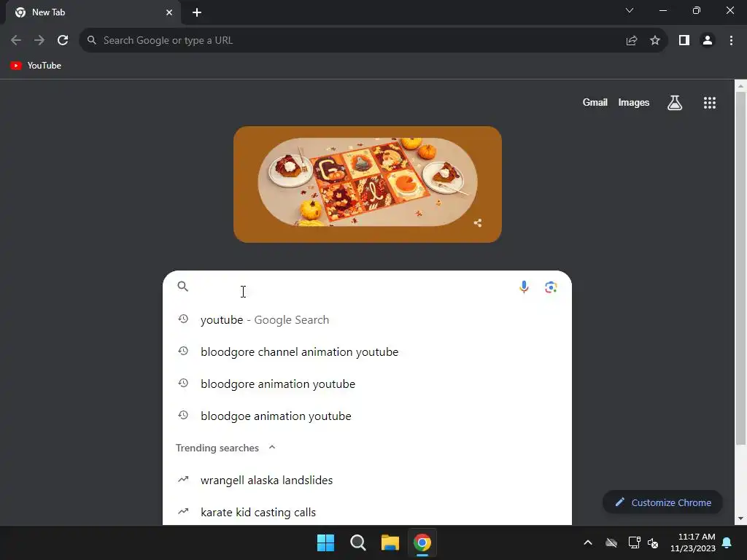Select 'bloodgore animation youtube' suggestion
747x560 pixels.
coord(368,384)
